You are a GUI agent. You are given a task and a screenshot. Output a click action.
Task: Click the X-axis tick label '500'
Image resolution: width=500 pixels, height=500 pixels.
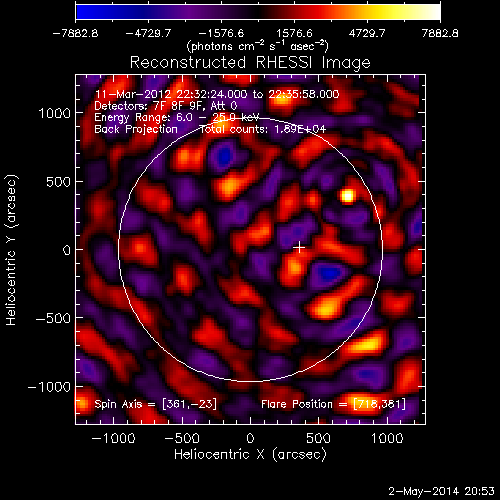coord(318,438)
